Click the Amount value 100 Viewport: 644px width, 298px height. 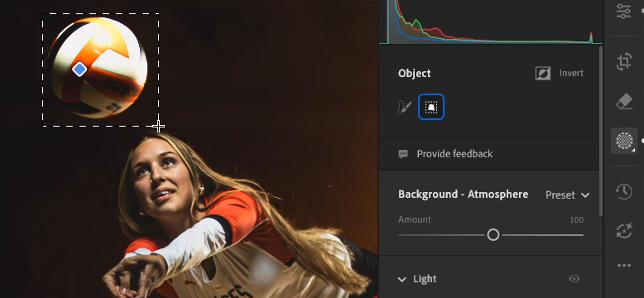(x=577, y=219)
